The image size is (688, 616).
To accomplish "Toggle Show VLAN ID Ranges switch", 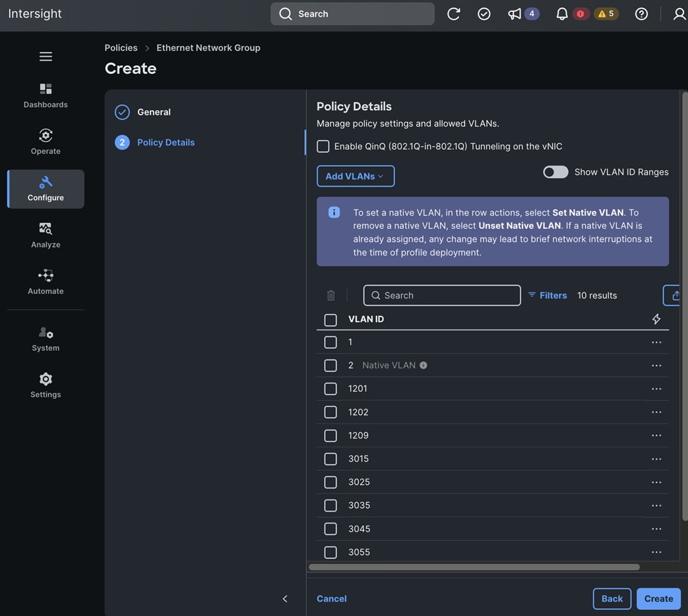I will click(x=555, y=172).
